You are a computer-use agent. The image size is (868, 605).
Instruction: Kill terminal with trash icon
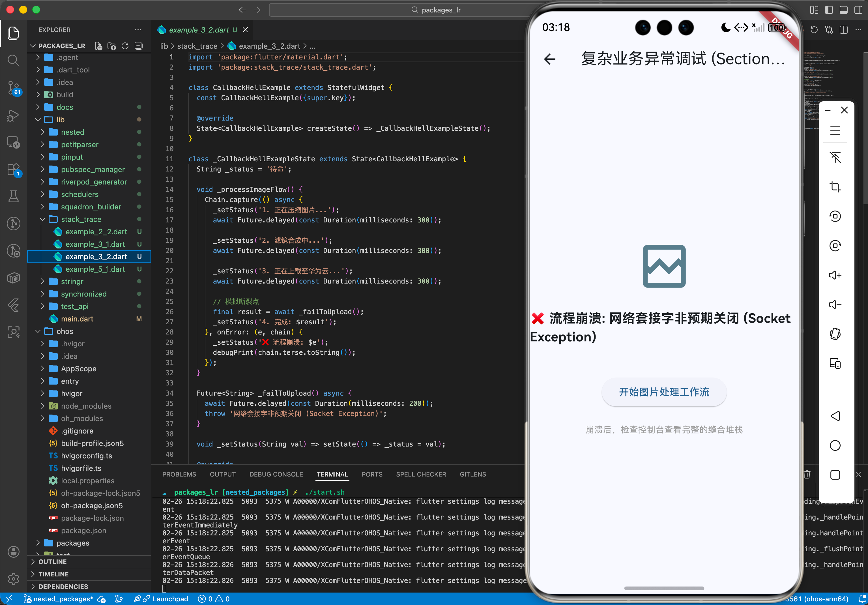pos(807,474)
